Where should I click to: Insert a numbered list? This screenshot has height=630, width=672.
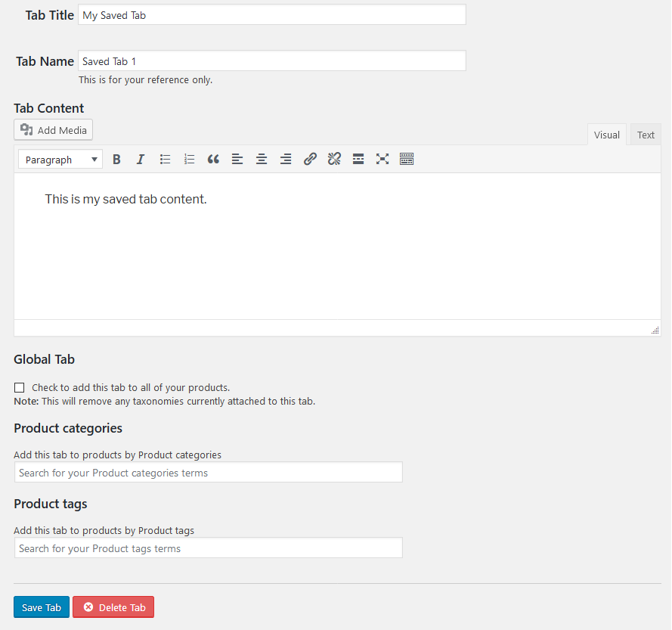[189, 159]
